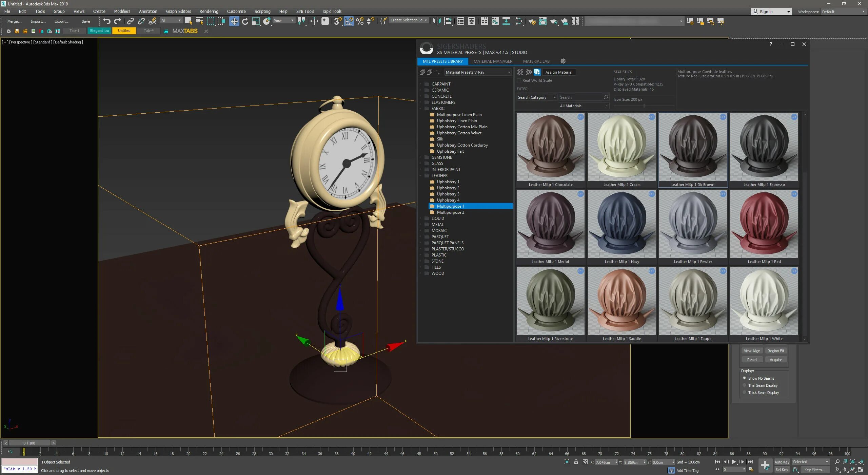The width and height of the screenshot is (868, 475).
Task: Open the SigerShaders settings gear icon
Action: (563, 61)
